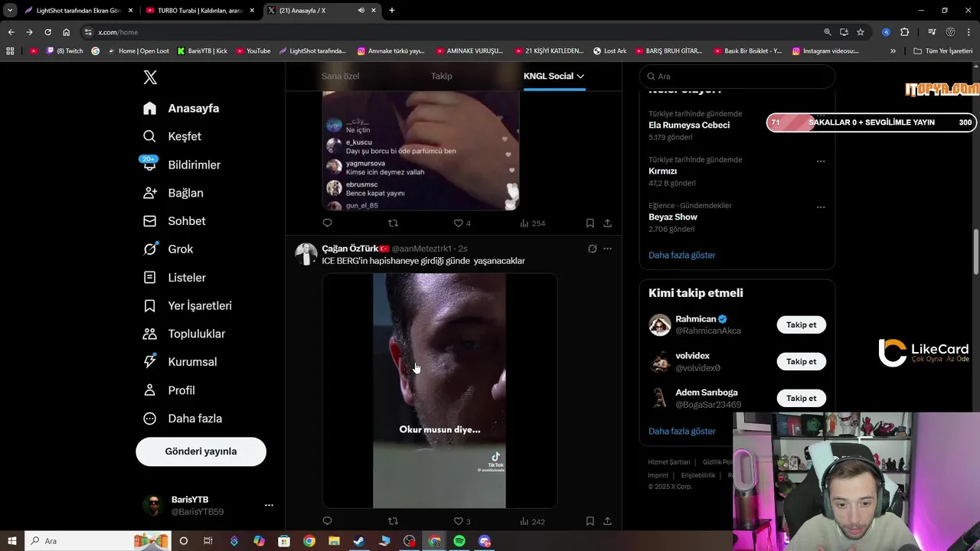View stats of post with 254 views
Image resolution: width=980 pixels, height=551 pixels.
click(532, 223)
